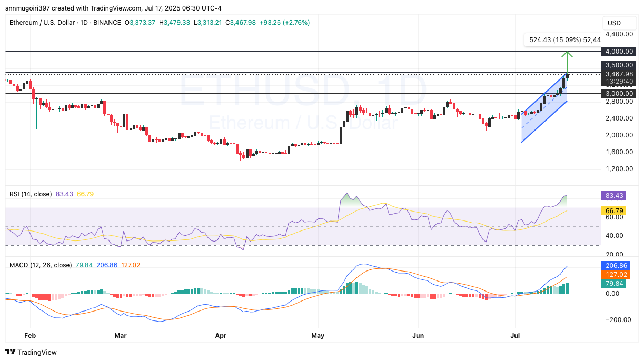Image resolution: width=644 pixels, height=361 pixels.
Task: Click the RSI legend value 83.43
Action: coord(65,194)
